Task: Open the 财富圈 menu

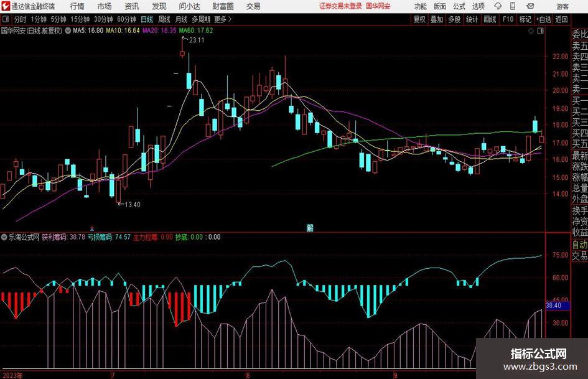Action: pyautogui.click(x=223, y=6)
